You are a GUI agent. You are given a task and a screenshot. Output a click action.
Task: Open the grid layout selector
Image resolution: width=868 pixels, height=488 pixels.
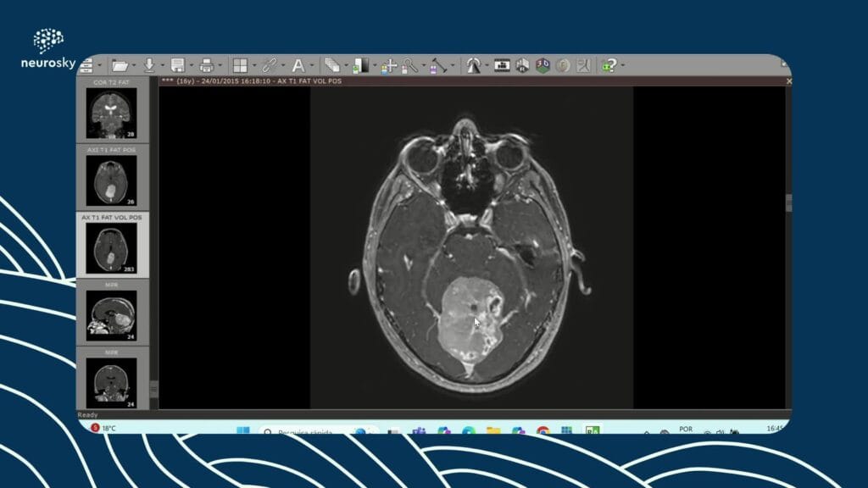click(x=239, y=64)
